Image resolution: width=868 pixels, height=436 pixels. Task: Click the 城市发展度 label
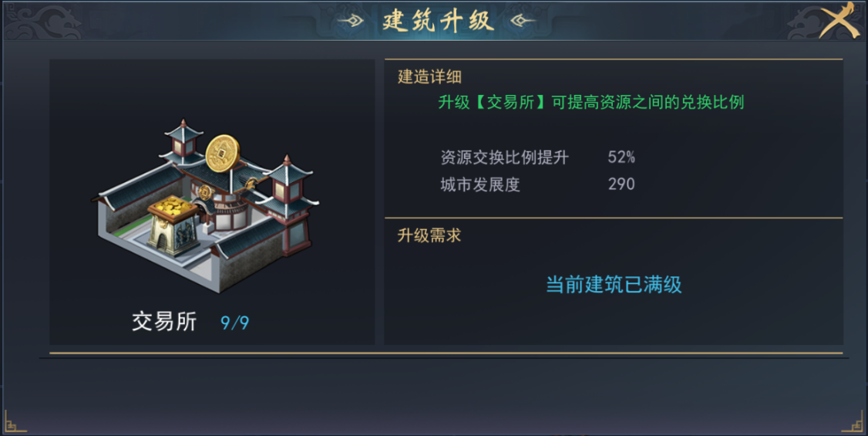click(x=480, y=184)
